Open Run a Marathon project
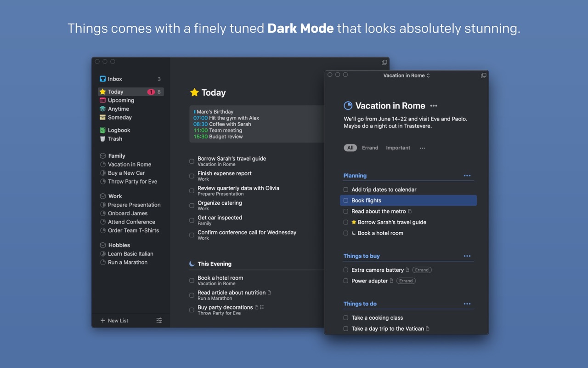The width and height of the screenshot is (588, 368). [x=128, y=263]
